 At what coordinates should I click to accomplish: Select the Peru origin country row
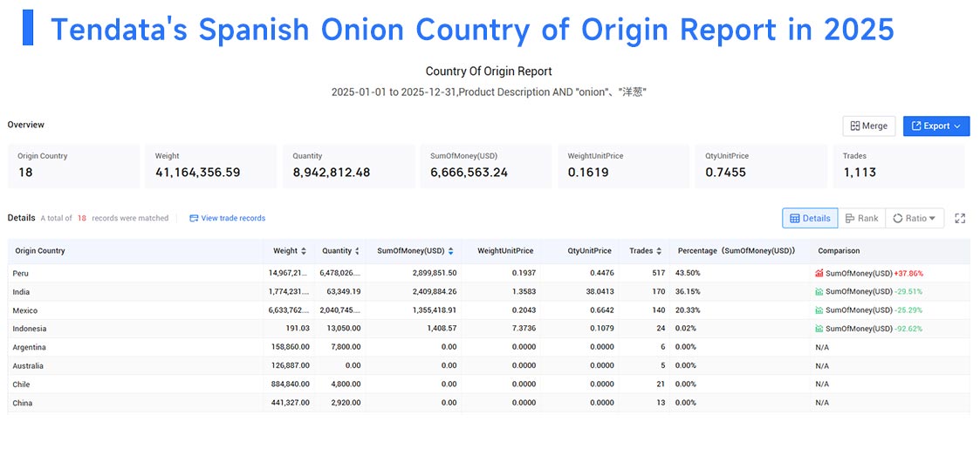tap(489, 274)
